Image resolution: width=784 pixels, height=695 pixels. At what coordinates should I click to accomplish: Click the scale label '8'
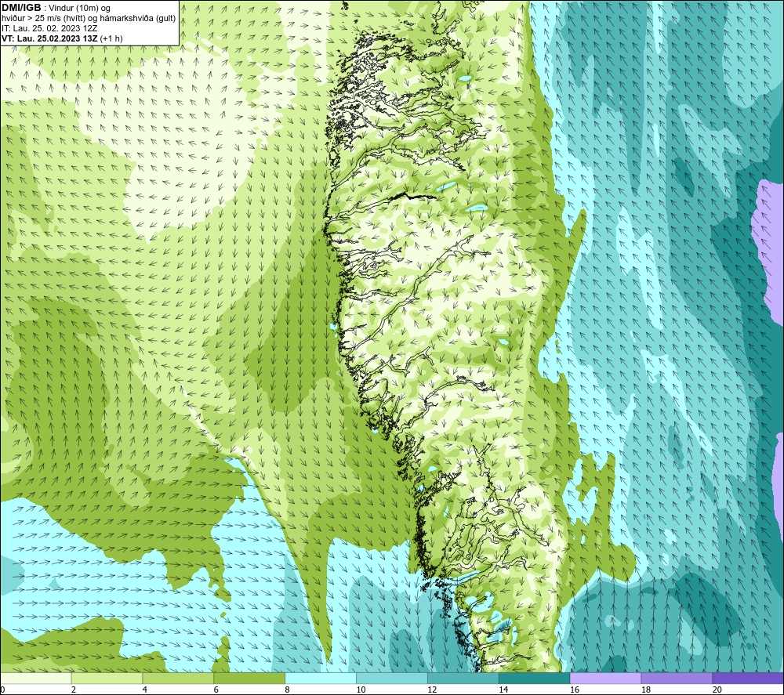click(x=288, y=690)
